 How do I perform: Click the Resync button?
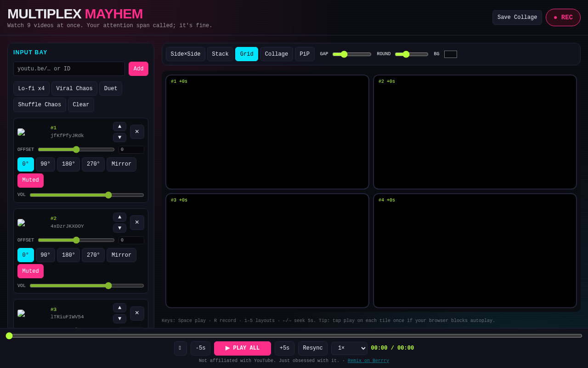coord(313,348)
